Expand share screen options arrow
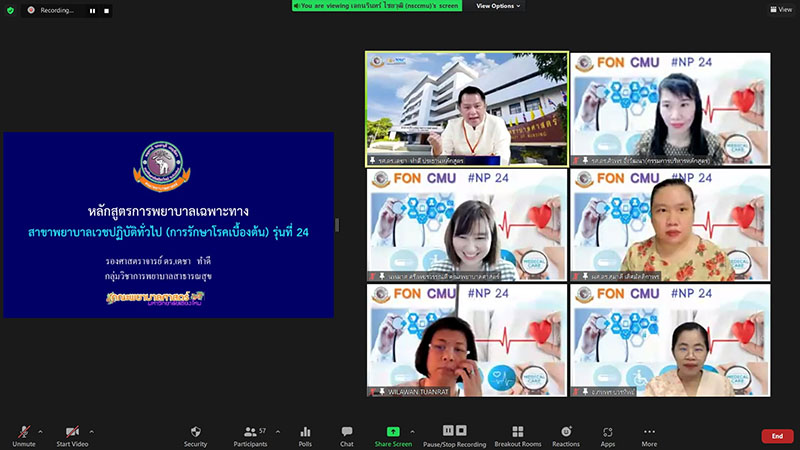The image size is (800, 450). coord(412,432)
